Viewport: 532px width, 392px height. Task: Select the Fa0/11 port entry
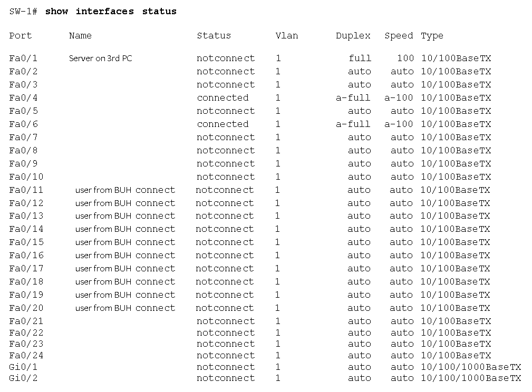[x=26, y=190]
